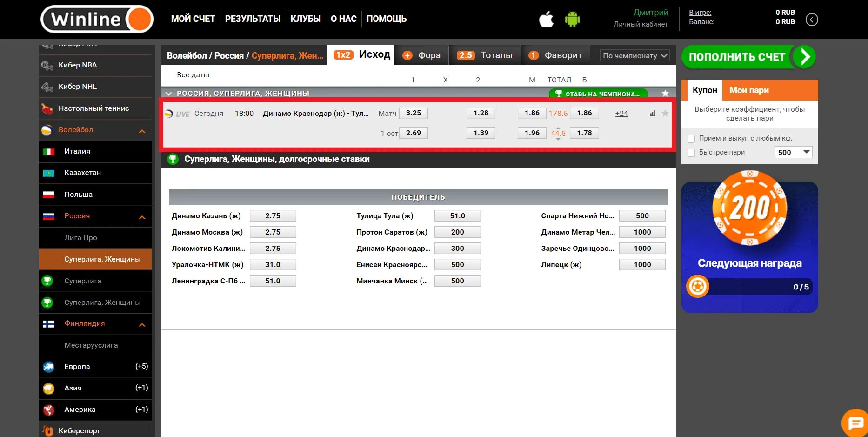Open the +24 more markets link
The height and width of the screenshot is (437, 868).
click(621, 114)
